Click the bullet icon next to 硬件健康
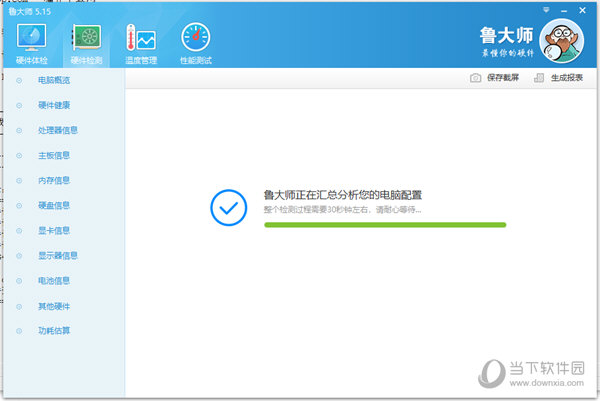Screen dimensions: 600x401 click(x=19, y=105)
